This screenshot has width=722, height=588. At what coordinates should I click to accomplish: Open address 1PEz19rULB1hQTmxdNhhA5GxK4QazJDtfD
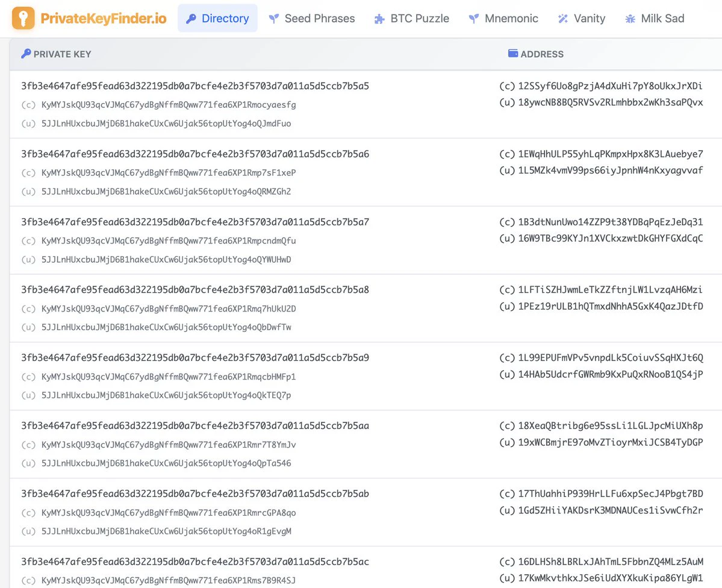point(611,307)
